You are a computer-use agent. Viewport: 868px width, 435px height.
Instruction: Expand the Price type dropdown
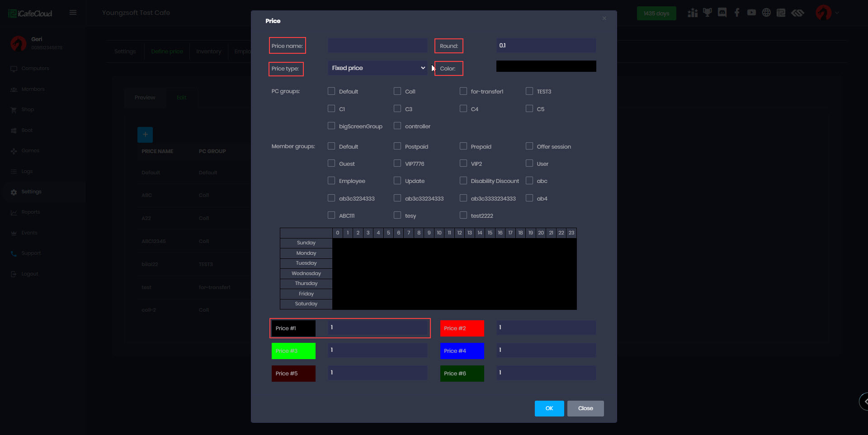(x=377, y=68)
